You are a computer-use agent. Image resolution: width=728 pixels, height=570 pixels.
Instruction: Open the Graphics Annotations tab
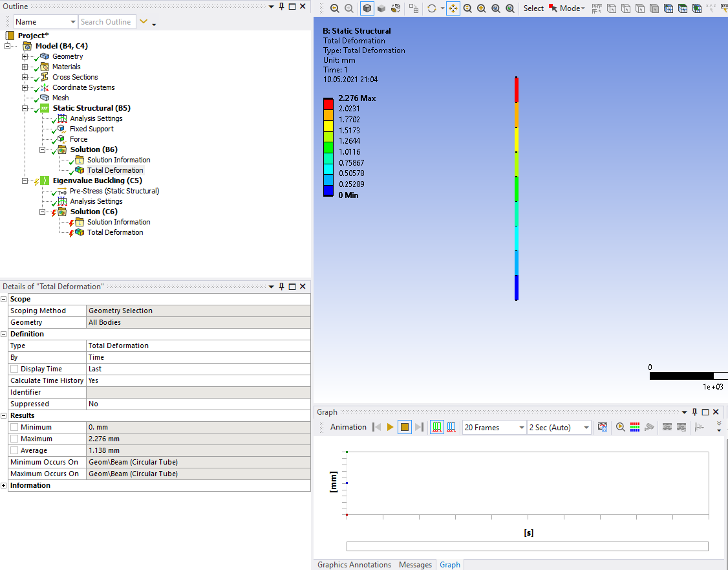click(354, 565)
